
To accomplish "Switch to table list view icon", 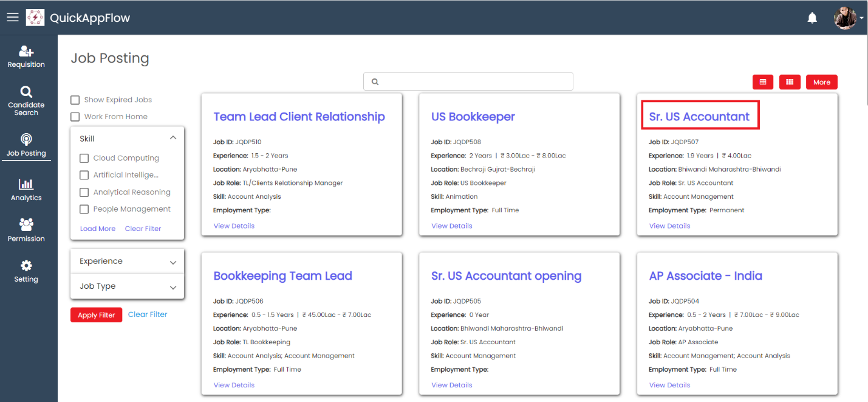I will pyautogui.click(x=763, y=82).
